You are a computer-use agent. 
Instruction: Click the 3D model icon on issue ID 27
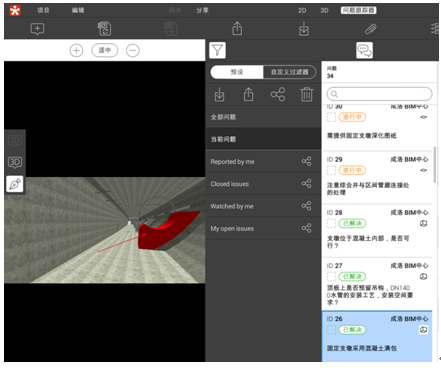(x=424, y=277)
